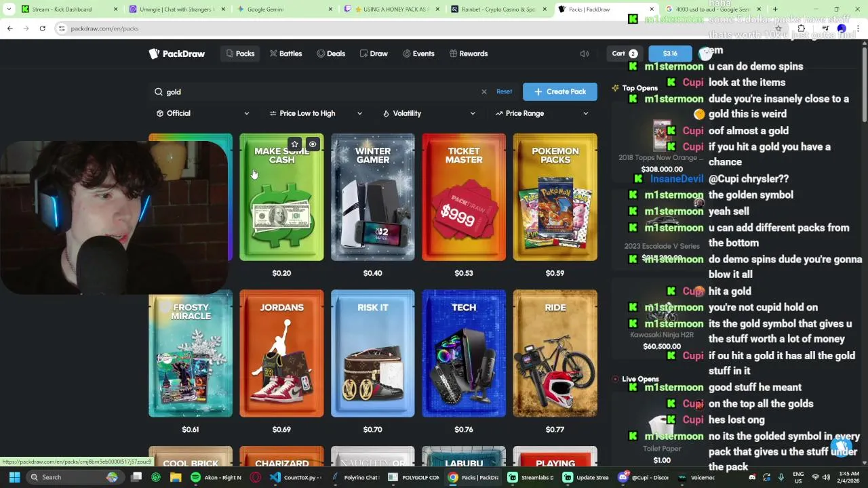The width and height of the screenshot is (868, 488).
Task: Click the Reset filters link
Action: (x=504, y=91)
